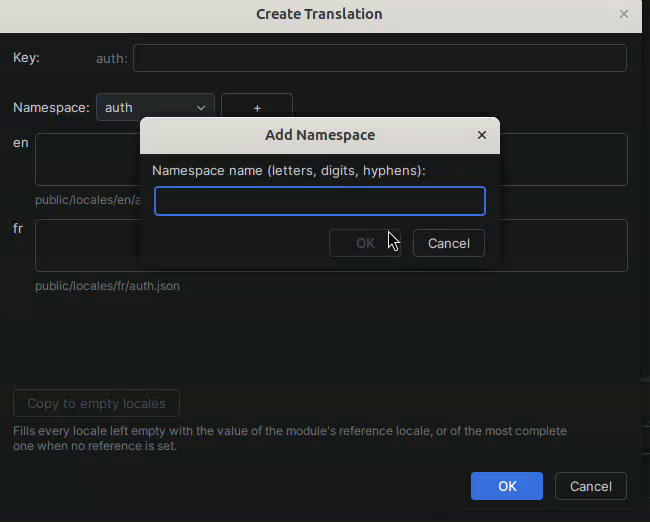Focus the Key input field
Image resolution: width=650 pixels, height=522 pixels.
click(x=380, y=58)
